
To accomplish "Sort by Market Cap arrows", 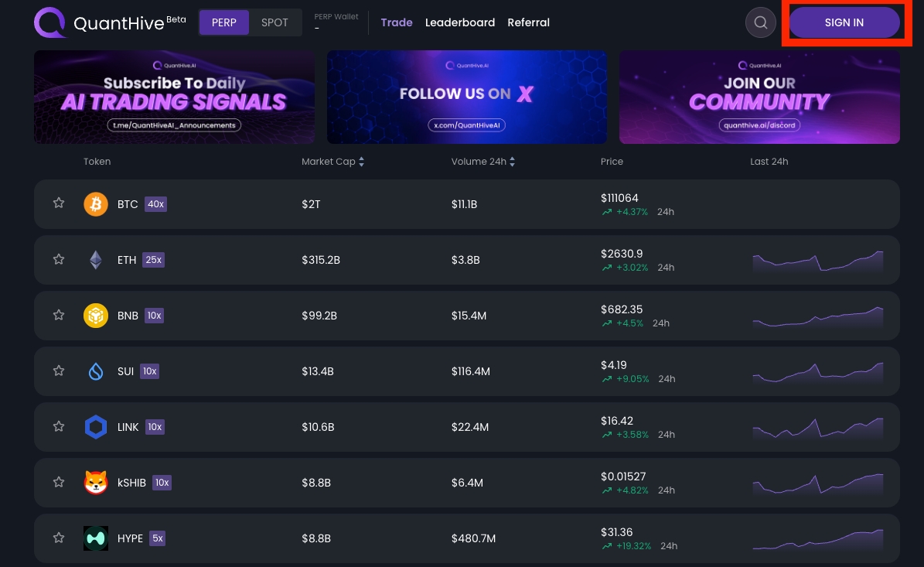I will pos(361,162).
